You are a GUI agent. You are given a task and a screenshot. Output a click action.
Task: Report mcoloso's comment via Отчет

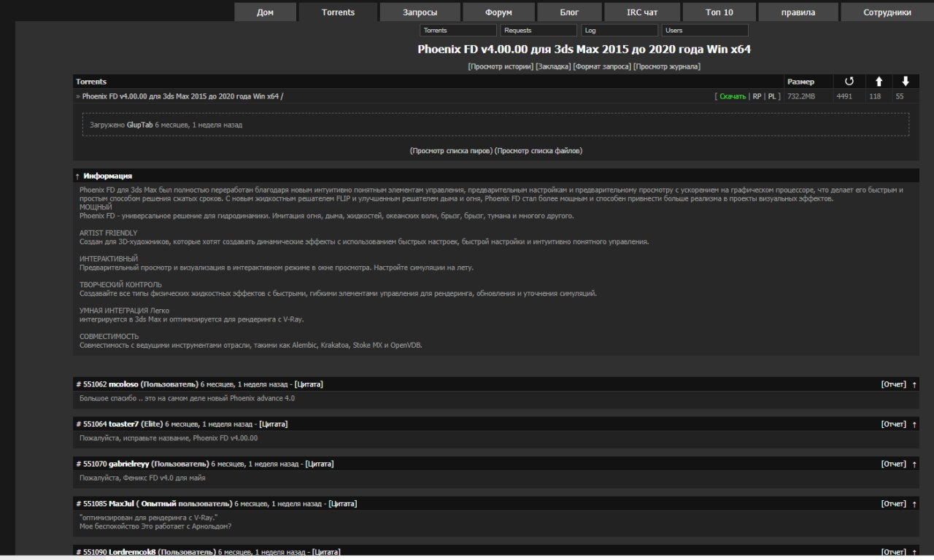(x=894, y=384)
